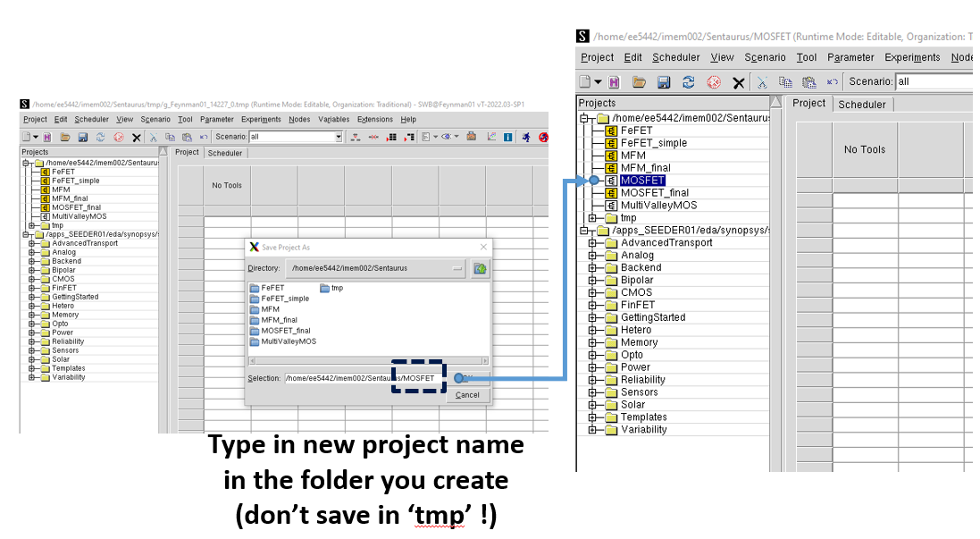Click the blue info icon in left window toolbar
980x539 pixels.
[507, 137]
